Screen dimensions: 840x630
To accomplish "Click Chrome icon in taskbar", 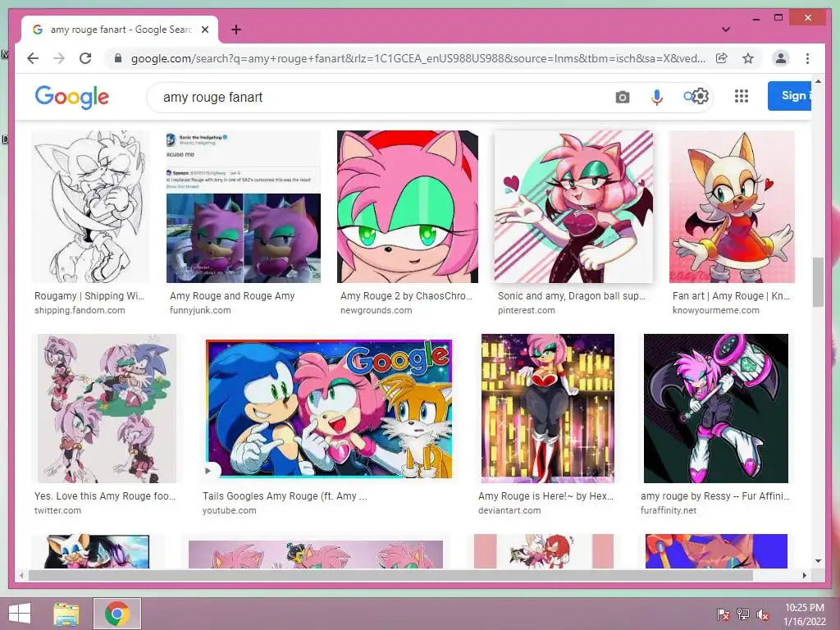I will point(116,614).
